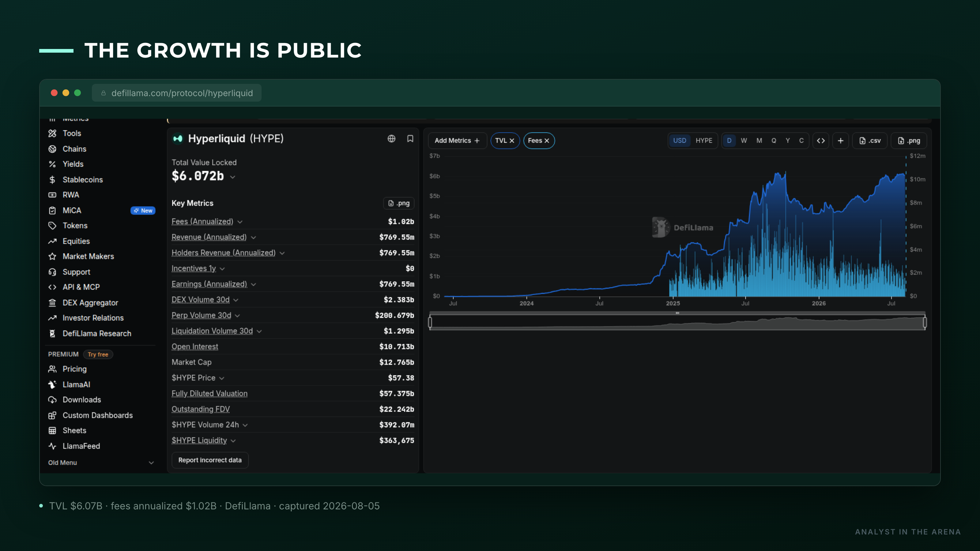Bookmark the Hyperliquid protocol

(x=410, y=139)
